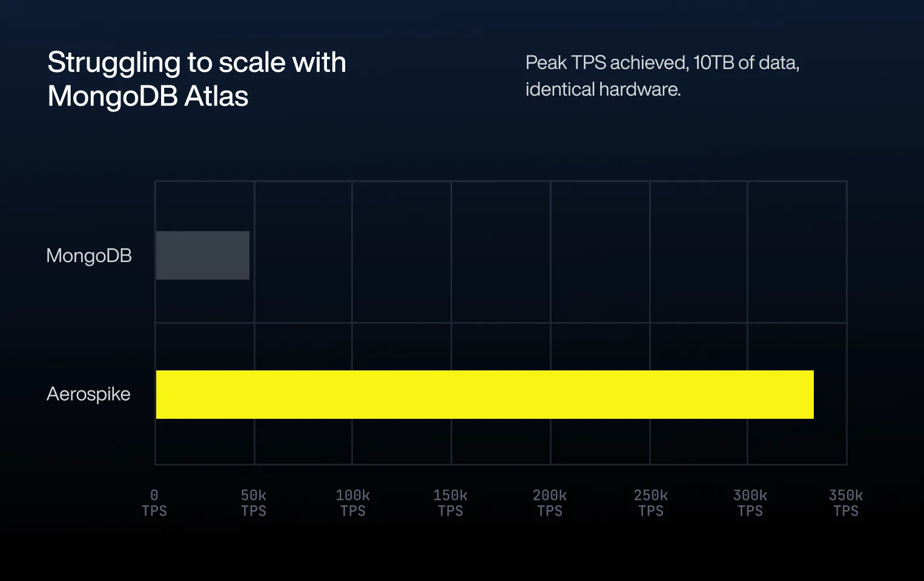Select the Aerospike row label
Screen dimensions: 924x581
click(x=88, y=394)
